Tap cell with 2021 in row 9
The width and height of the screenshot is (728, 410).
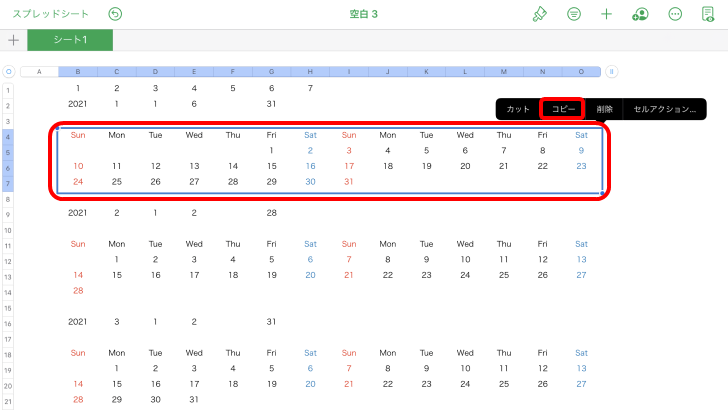click(x=78, y=213)
